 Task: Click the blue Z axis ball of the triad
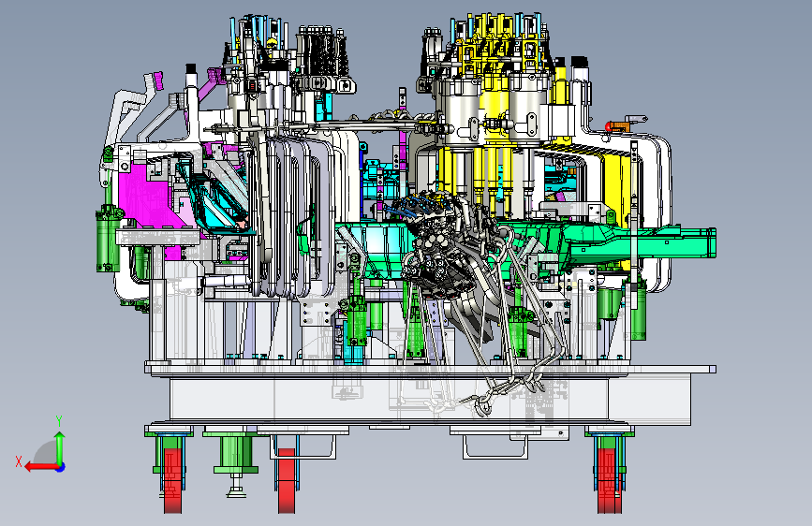61,467
